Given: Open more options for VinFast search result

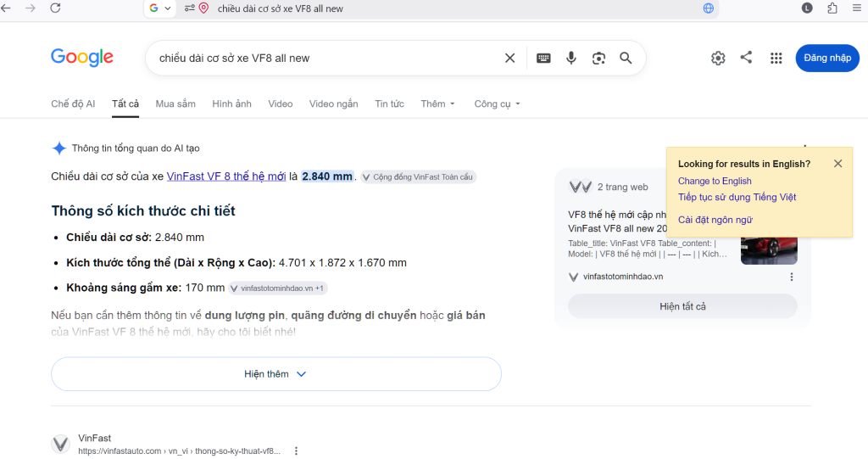Looking at the screenshot, I should pyautogui.click(x=296, y=451).
